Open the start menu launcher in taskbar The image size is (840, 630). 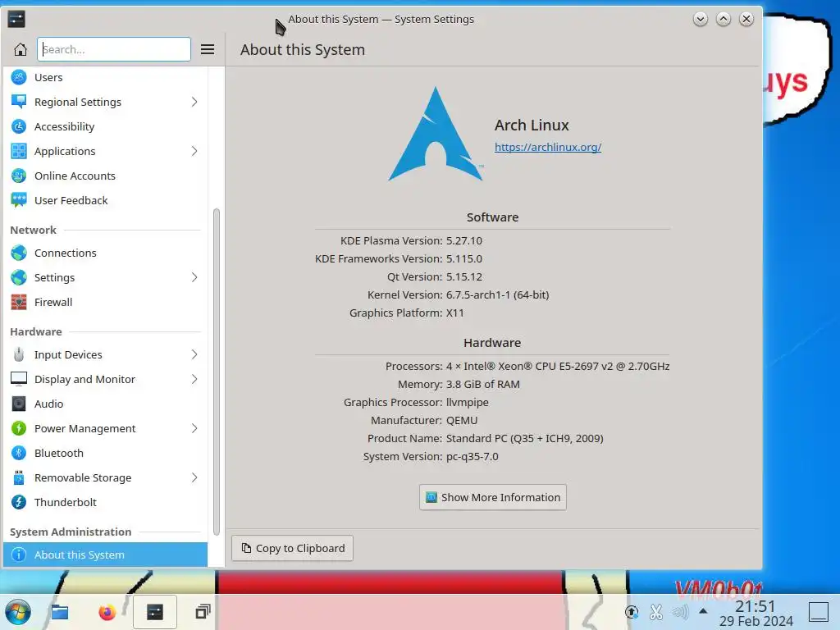click(x=18, y=612)
